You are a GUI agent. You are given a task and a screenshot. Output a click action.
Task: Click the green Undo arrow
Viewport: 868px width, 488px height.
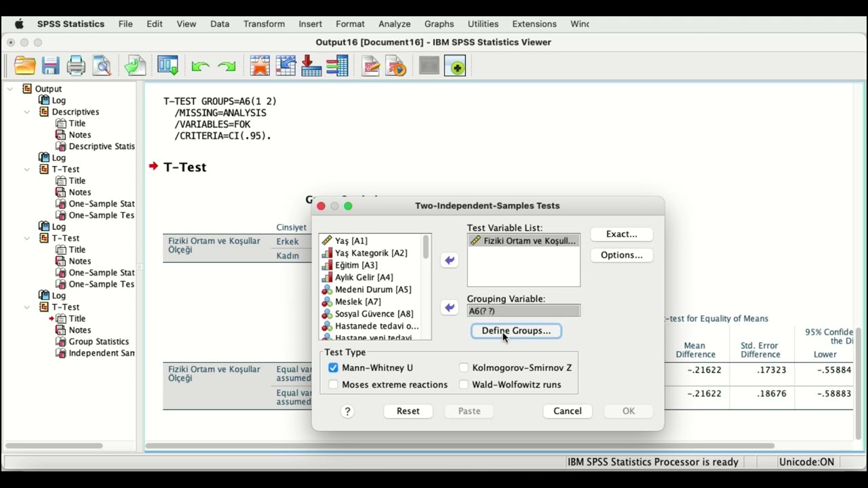[x=200, y=66]
